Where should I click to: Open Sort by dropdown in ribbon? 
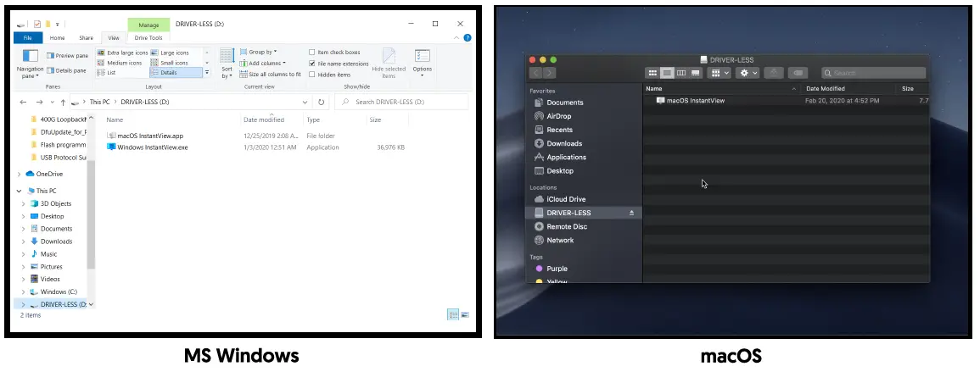pyautogui.click(x=227, y=64)
